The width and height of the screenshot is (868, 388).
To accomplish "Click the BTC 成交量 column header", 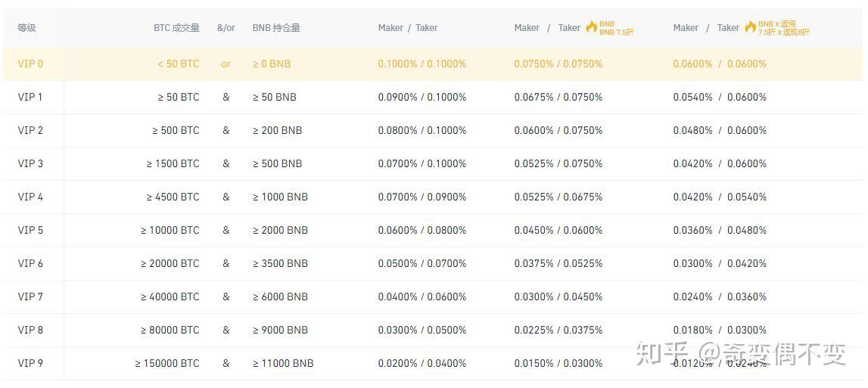I will pyautogui.click(x=176, y=28).
